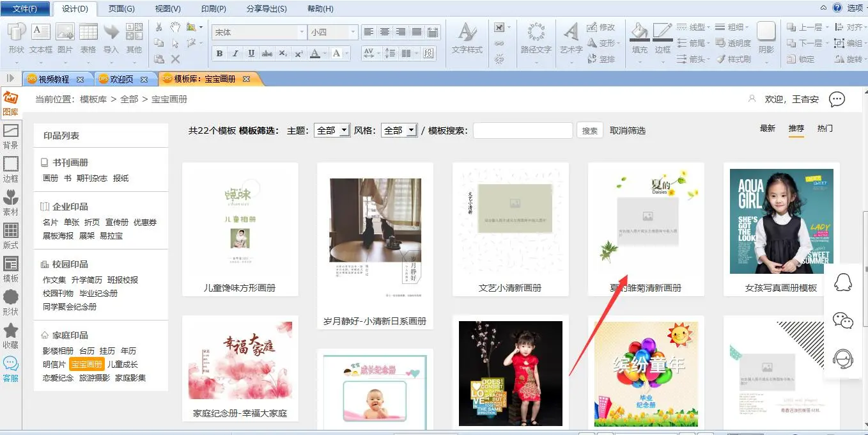Click the 路径文字 path text icon
Viewport: 868px width, 435px height.
tap(536, 37)
